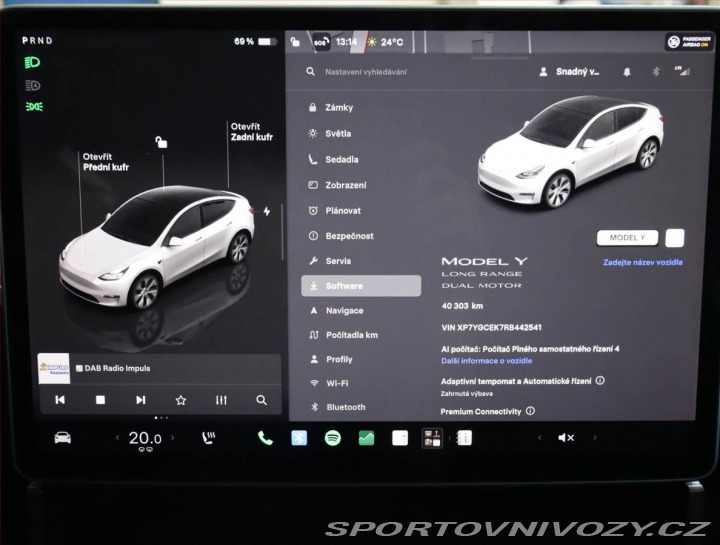Image resolution: width=720 pixels, height=545 pixels.
Task: Open the Snadný v... driver profile
Action: click(x=569, y=72)
